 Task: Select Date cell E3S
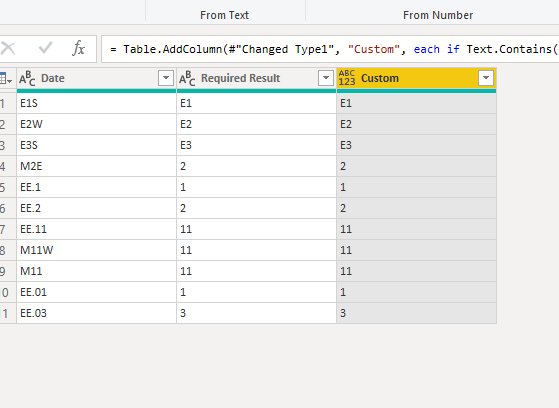coord(96,145)
